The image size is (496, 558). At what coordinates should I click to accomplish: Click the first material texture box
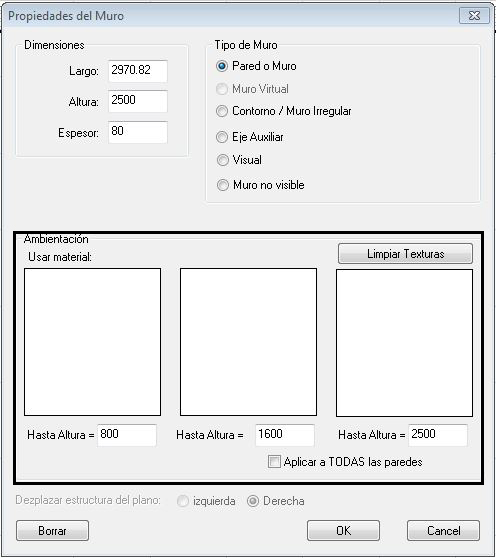93,342
